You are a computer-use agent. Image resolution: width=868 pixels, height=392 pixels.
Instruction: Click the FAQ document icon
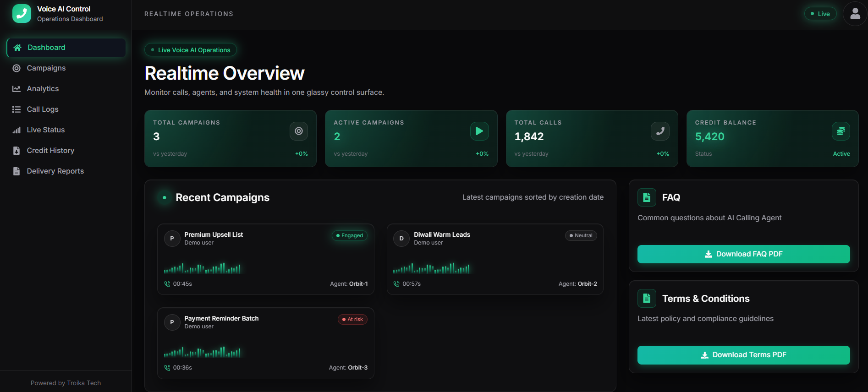(646, 197)
